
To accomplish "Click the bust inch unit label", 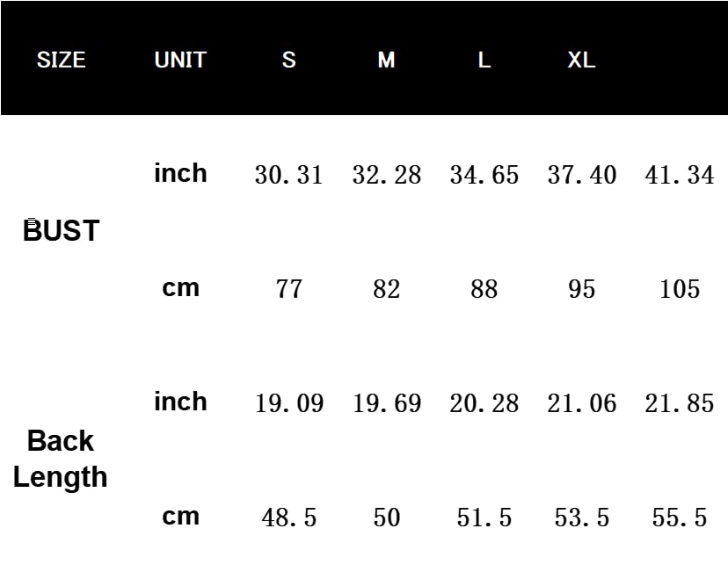I will 180,173.
